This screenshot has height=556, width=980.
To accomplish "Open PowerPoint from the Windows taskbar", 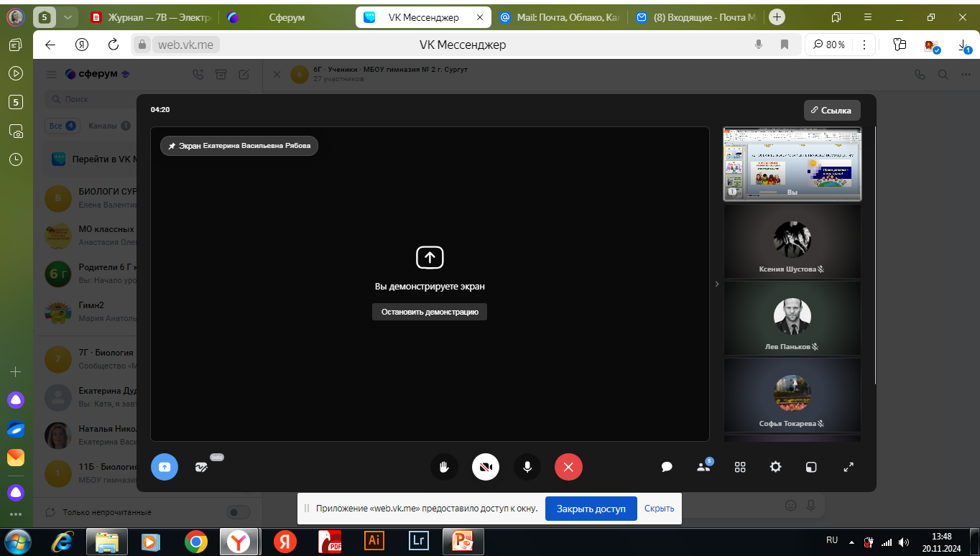I will click(x=463, y=542).
